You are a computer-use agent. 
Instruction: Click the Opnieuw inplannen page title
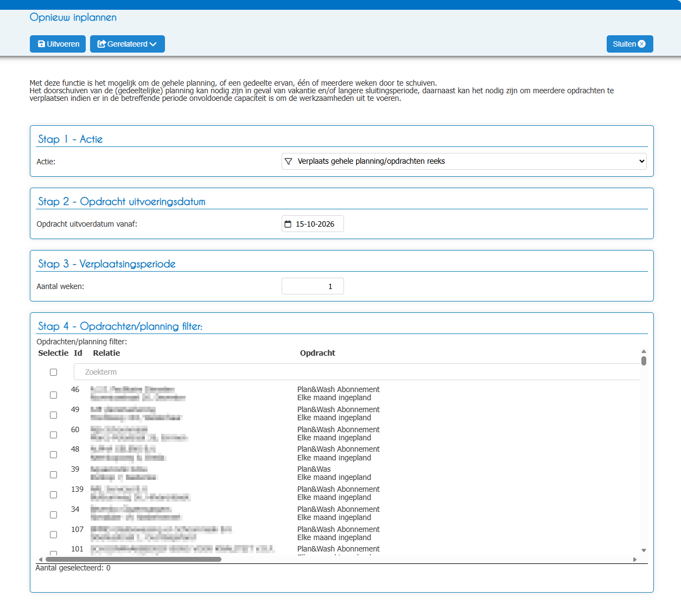tap(73, 17)
